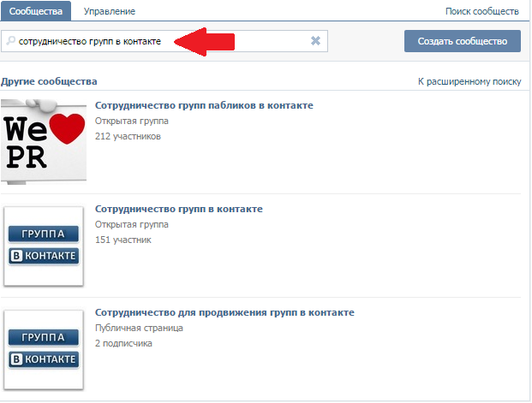Select Открытая группа under the 151-member group
The height and width of the screenshot is (403, 532).
pyautogui.click(x=132, y=224)
